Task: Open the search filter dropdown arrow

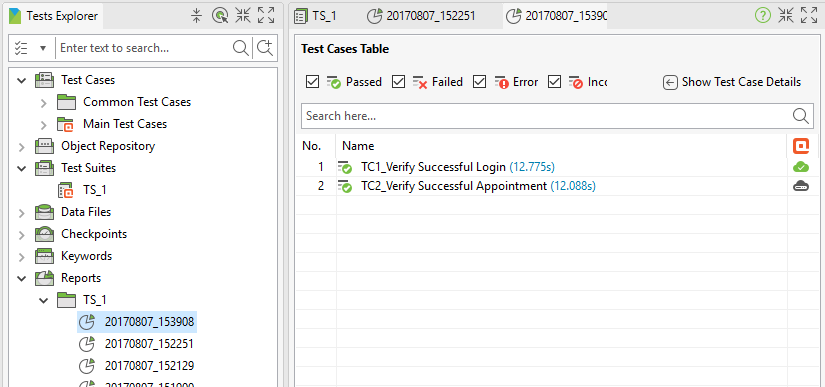Action: click(43, 48)
